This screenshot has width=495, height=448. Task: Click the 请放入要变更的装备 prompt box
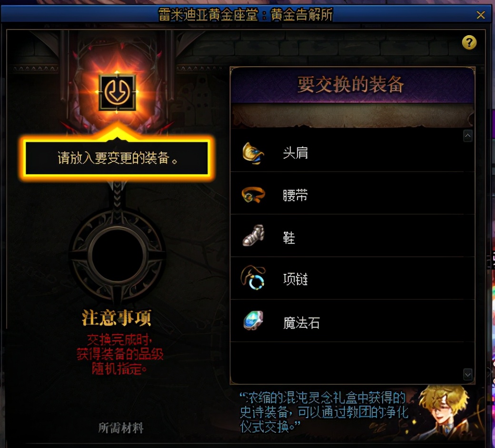(117, 158)
